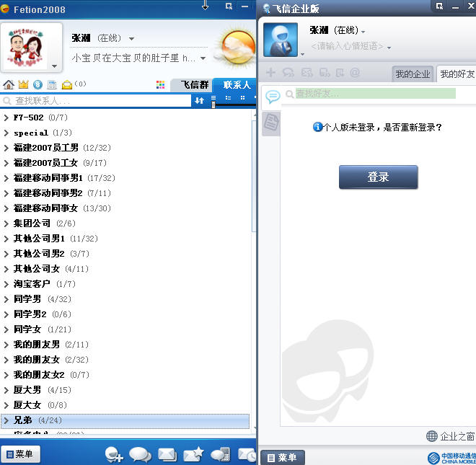
Task: Click the profile avatar in Fetion2008
Action: point(27,48)
